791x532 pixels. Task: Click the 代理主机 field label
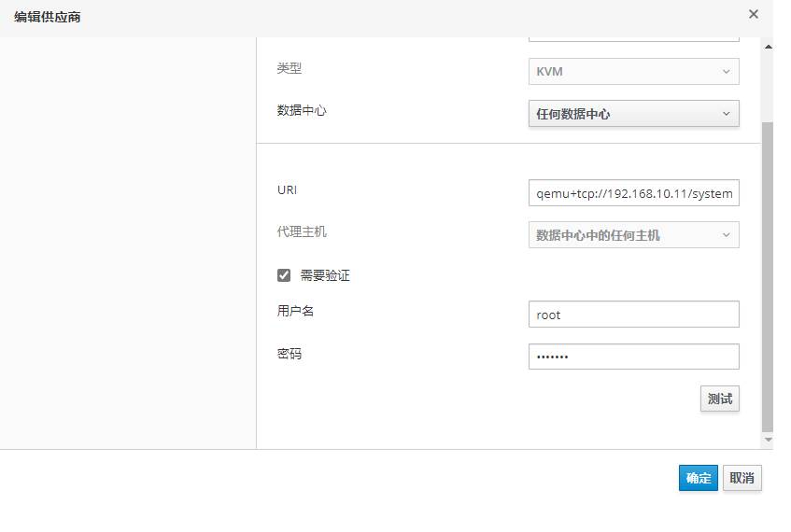(x=302, y=231)
